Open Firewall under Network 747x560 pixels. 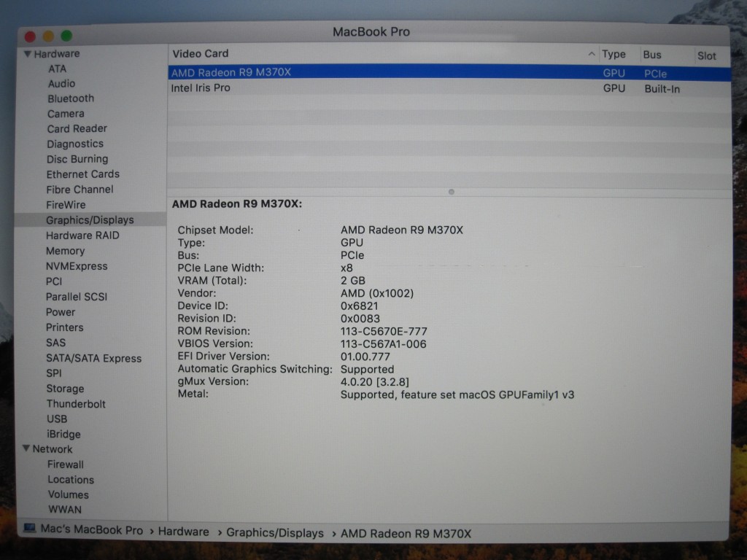tap(65, 464)
